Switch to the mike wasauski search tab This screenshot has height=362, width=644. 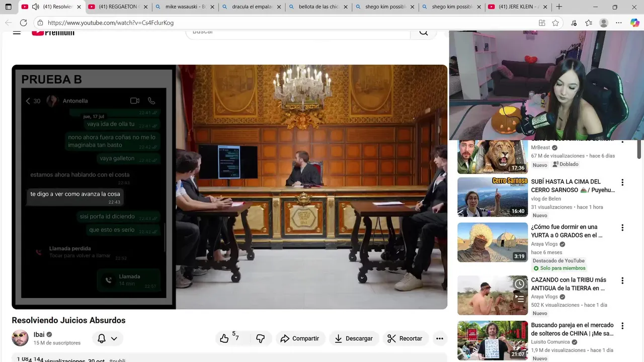click(x=184, y=7)
